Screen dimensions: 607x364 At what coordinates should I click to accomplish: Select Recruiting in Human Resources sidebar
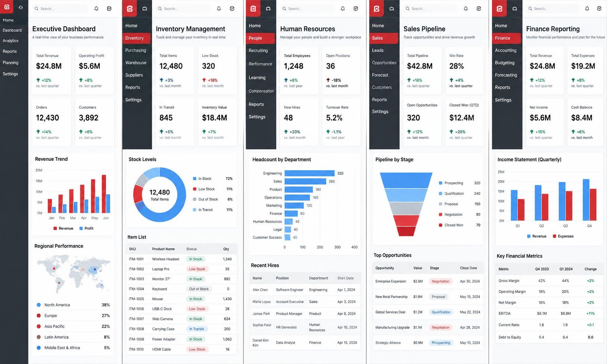258,50
